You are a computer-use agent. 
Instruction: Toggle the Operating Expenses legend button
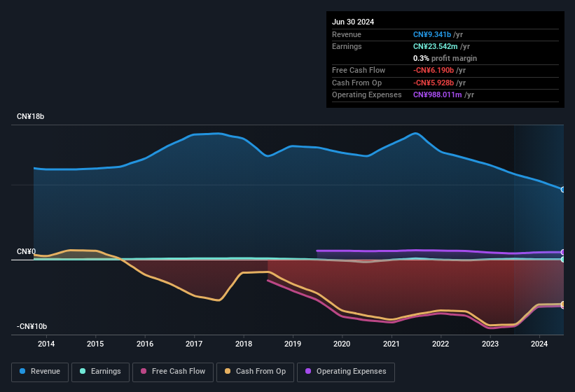(346, 372)
